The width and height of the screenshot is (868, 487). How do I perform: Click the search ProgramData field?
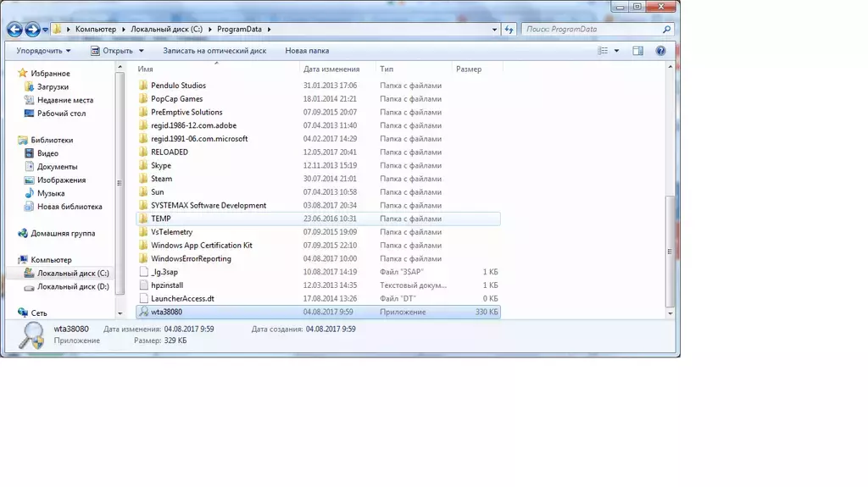[591, 30]
